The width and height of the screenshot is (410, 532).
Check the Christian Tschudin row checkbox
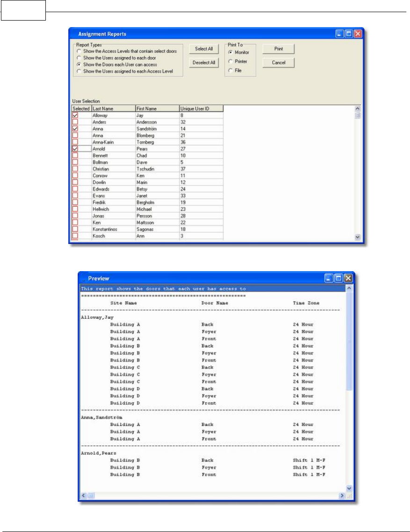click(75, 169)
